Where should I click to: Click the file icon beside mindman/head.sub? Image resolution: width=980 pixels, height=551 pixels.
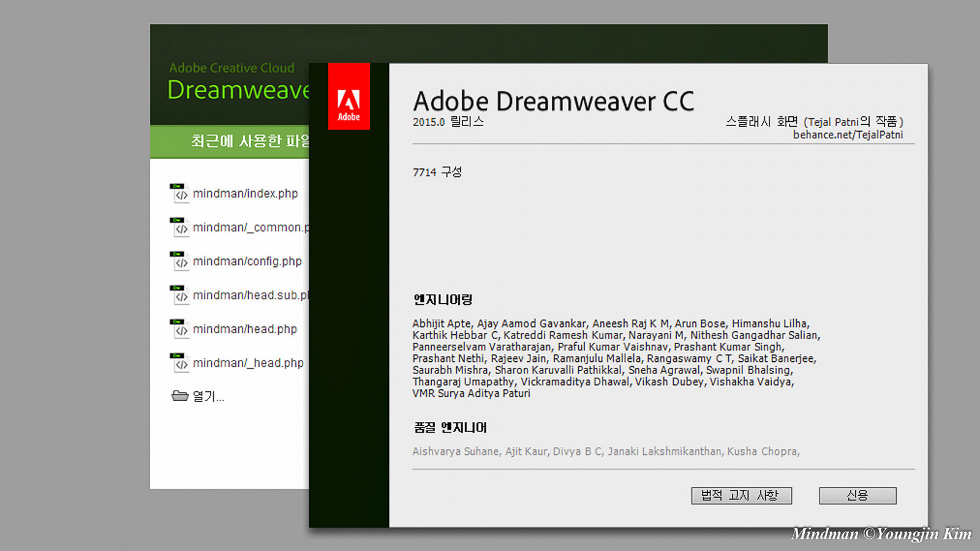pos(178,295)
